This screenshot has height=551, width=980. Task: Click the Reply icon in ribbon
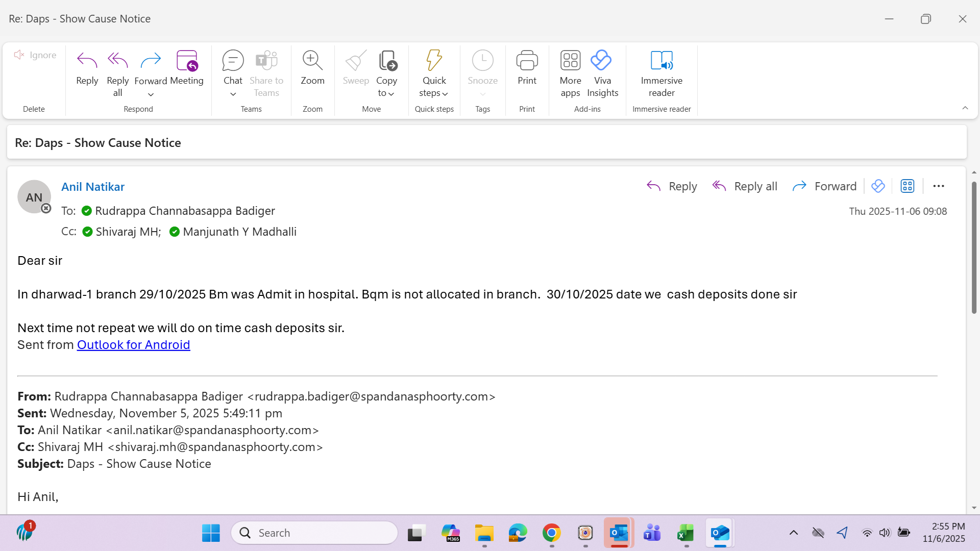87,61
